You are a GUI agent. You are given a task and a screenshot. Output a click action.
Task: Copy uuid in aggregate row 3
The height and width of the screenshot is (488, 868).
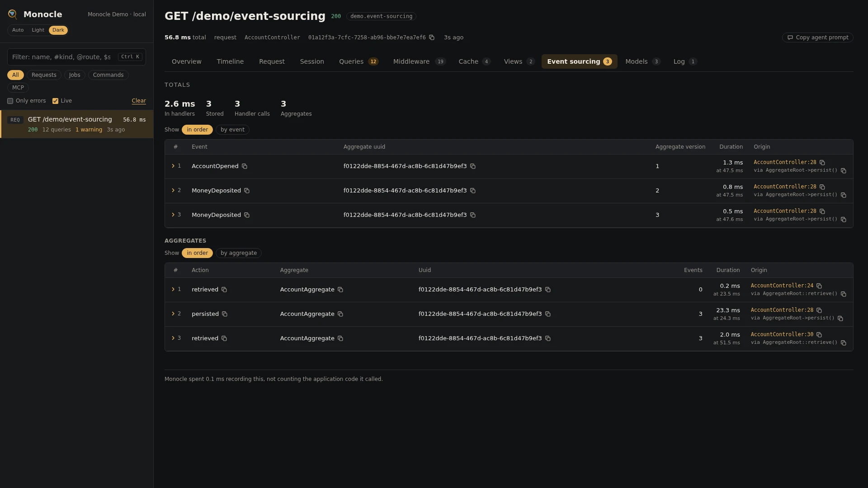[x=548, y=338]
